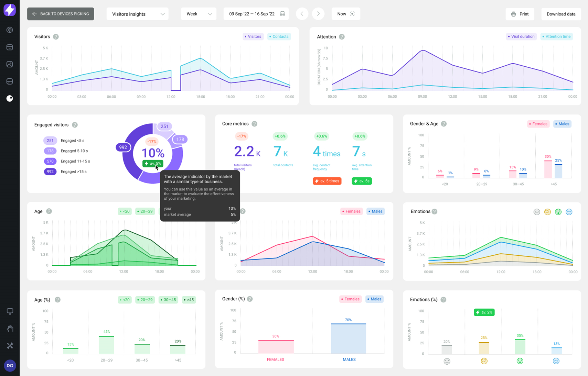Toggle the happy emotion filter on Emotions chart
The image size is (588, 376).
click(547, 212)
